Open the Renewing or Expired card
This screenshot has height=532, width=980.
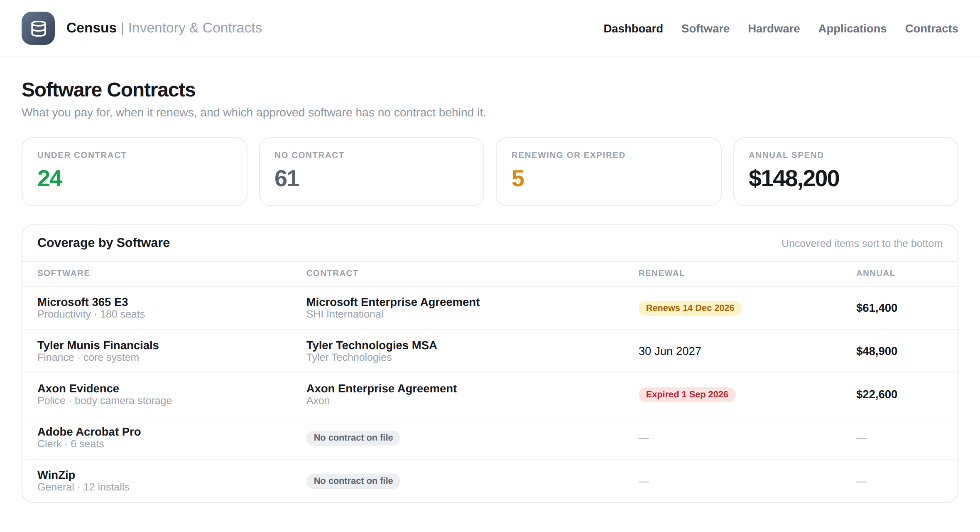point(609,172)
